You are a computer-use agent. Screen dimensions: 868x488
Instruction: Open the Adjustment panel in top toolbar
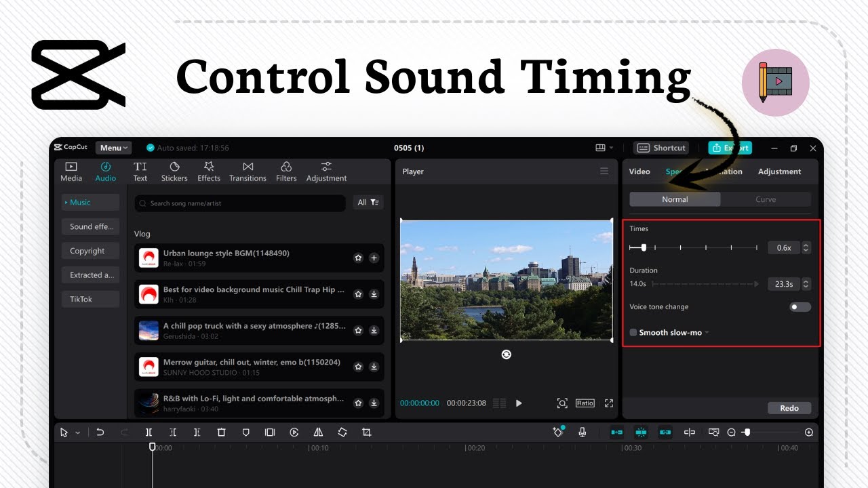pyautogui.click(x=326, y=171)
